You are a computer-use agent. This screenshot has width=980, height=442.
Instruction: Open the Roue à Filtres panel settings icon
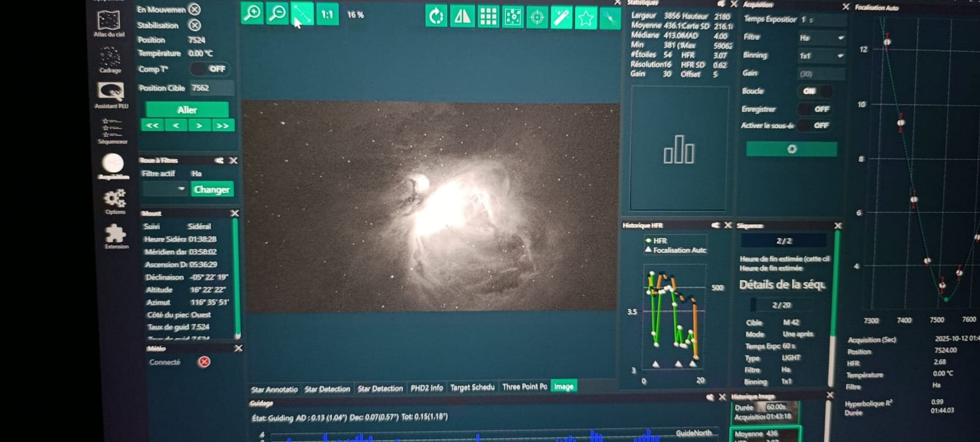[x=219, y=161]
